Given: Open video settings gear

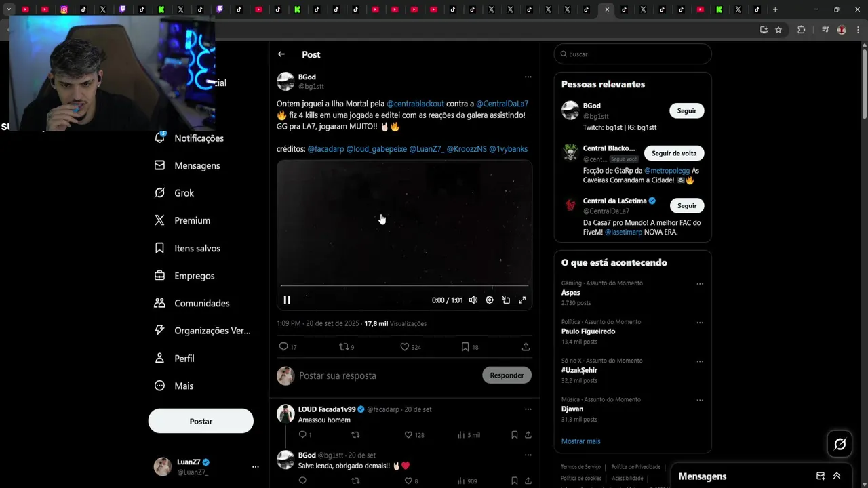Looking at the screenshot, I should (x=490, y=300).
